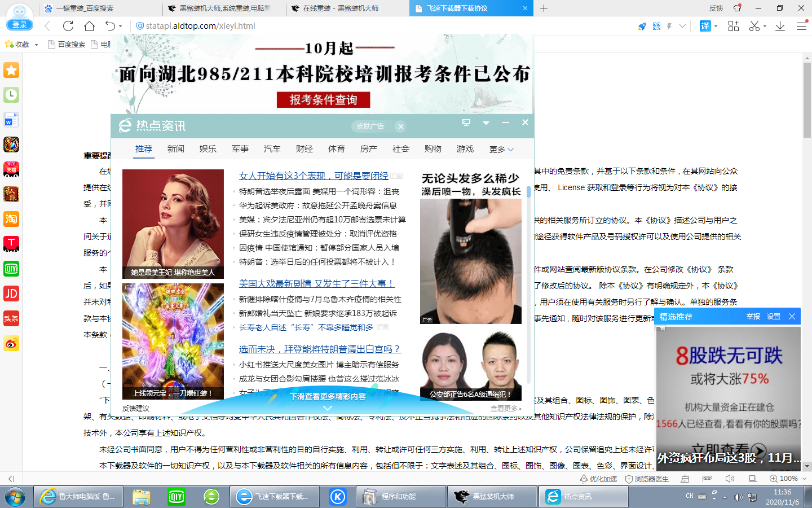
Task: Switch to the 财经 tab
Action: (x=304, y=149)
